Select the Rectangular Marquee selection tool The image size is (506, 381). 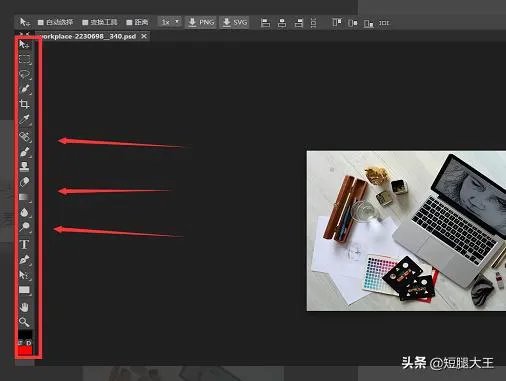tap(24, 59)
